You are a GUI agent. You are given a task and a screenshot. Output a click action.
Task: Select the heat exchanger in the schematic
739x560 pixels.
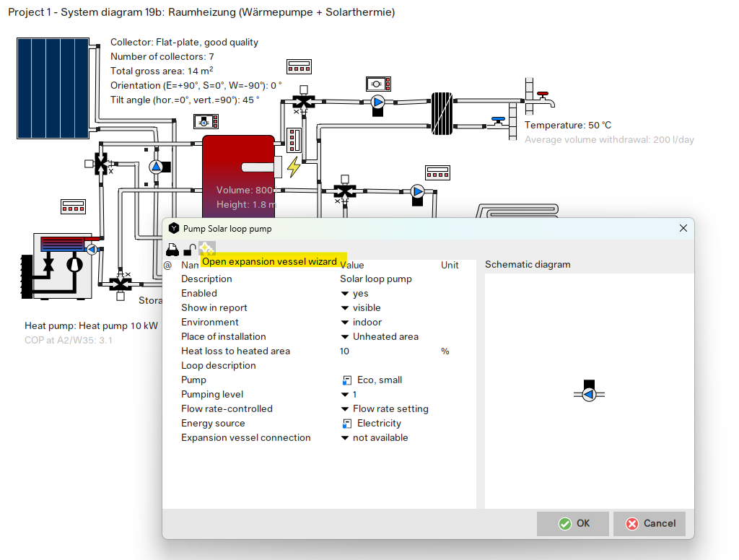(x=442, y=114)
